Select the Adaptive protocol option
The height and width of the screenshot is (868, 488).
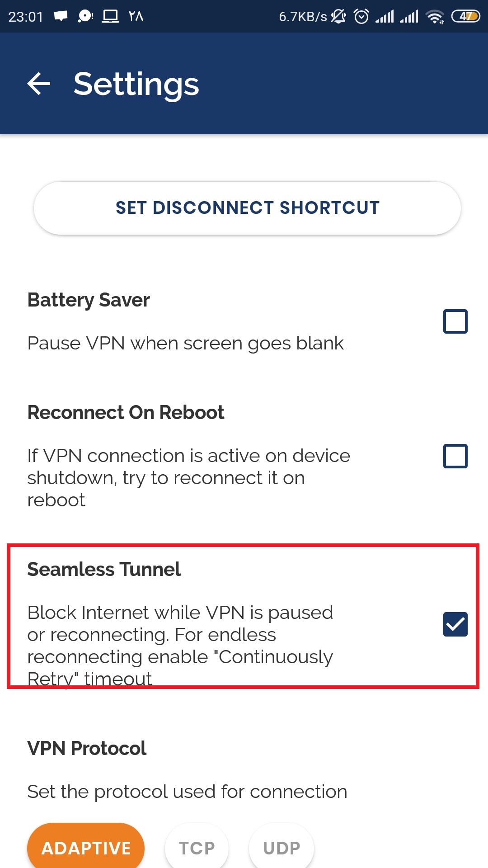[86, 848]
